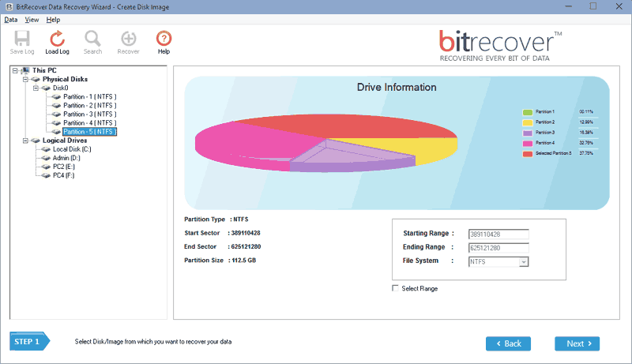Click the Ending Range input field

498,248
